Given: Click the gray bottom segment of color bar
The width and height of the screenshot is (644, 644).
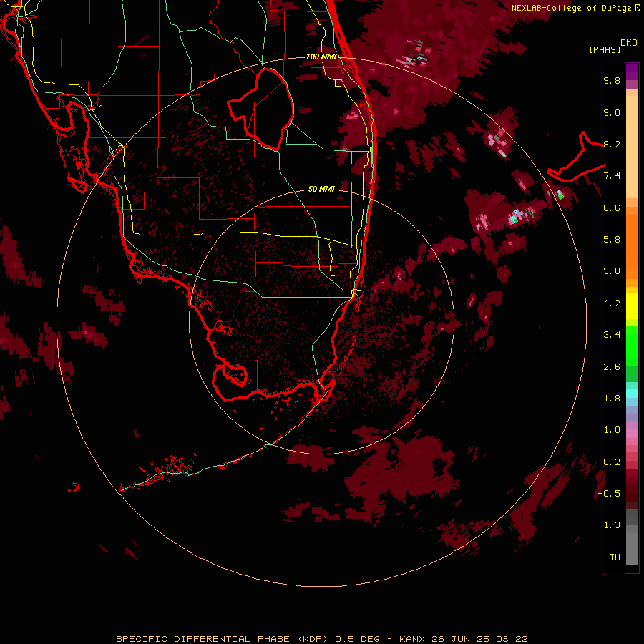Looking at the screenshot, I should [x=632, y=550].
